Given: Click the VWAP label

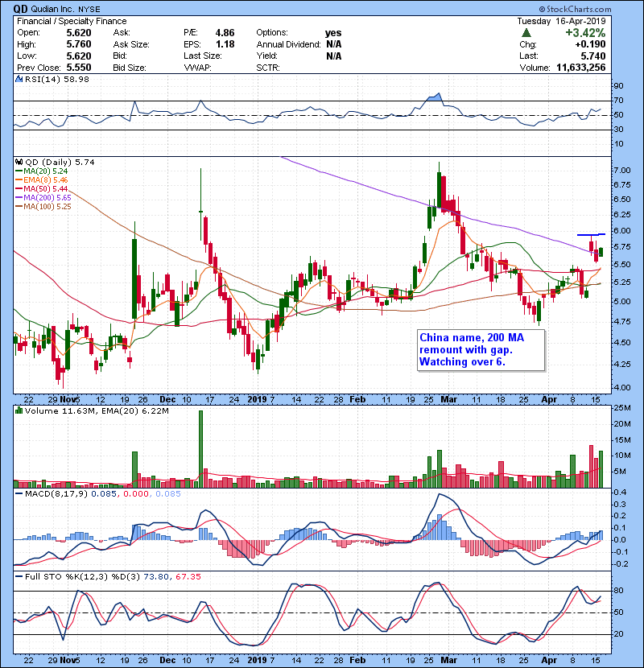Looking at the screenshot, I should click(x=197, y=68).
